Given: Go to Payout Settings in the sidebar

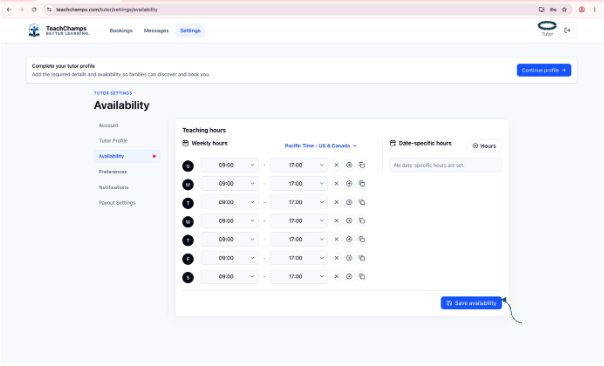Looking at the screenshot, I should pyautogui.click(x=117, y=203).
